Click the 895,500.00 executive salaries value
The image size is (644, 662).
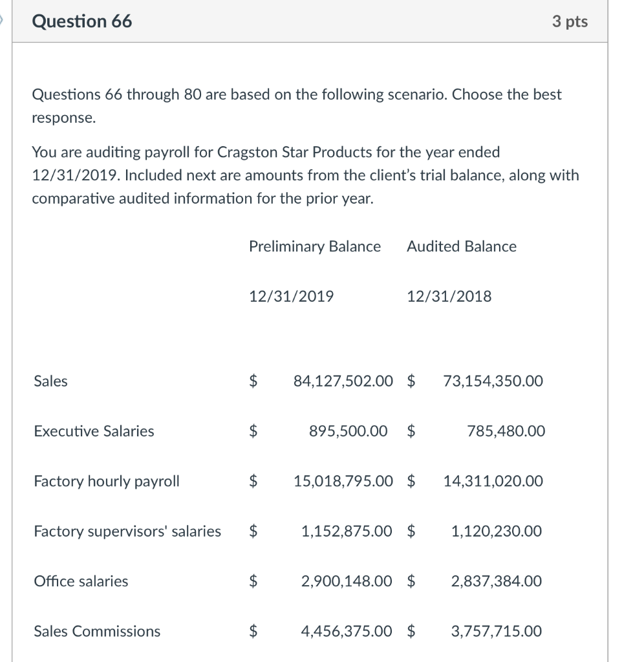tap(349, 431)
